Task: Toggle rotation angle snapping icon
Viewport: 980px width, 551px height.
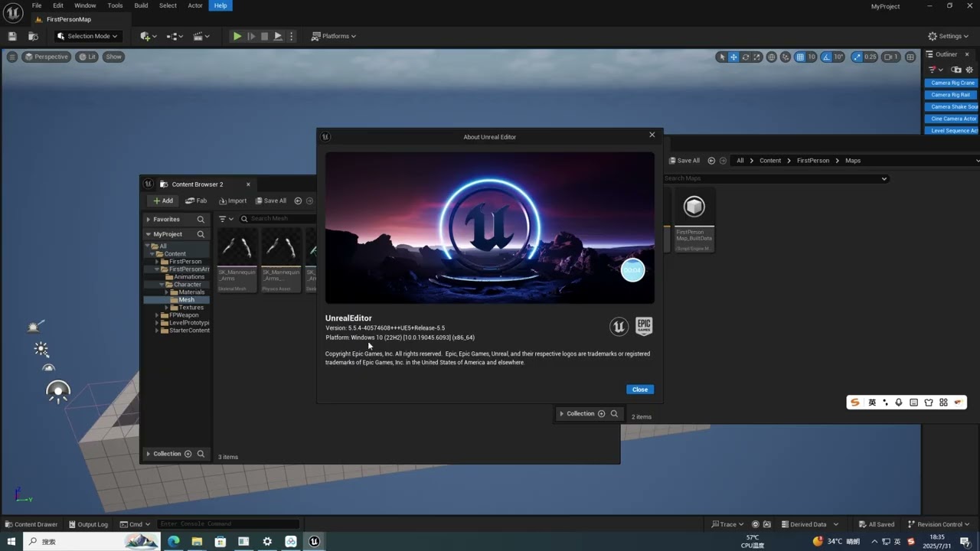Action: pos(827,57)
